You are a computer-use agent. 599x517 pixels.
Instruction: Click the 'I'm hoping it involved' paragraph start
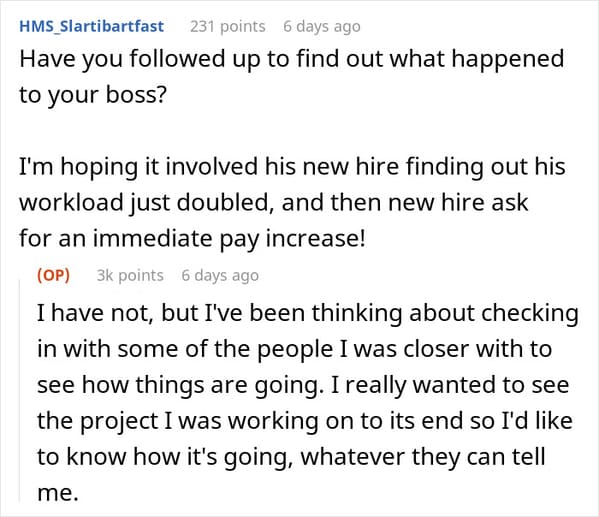138,167
